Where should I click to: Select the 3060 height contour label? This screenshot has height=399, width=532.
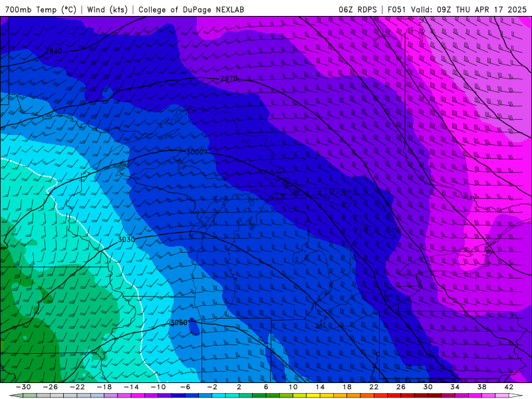click(x=178, y=323)
